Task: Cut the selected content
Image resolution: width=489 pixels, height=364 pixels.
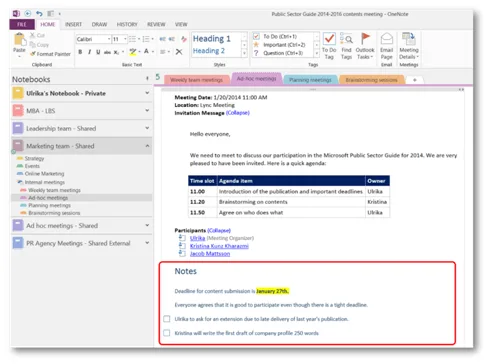Action: point(37,35)
